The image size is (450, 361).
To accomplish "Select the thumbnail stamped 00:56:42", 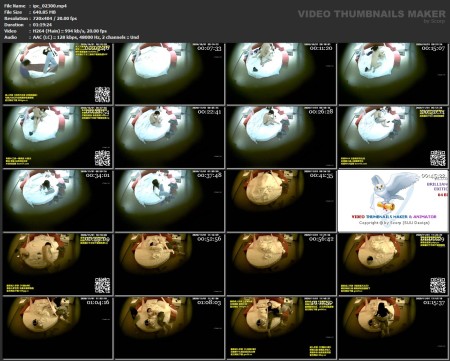I will [x=281, y=264].
